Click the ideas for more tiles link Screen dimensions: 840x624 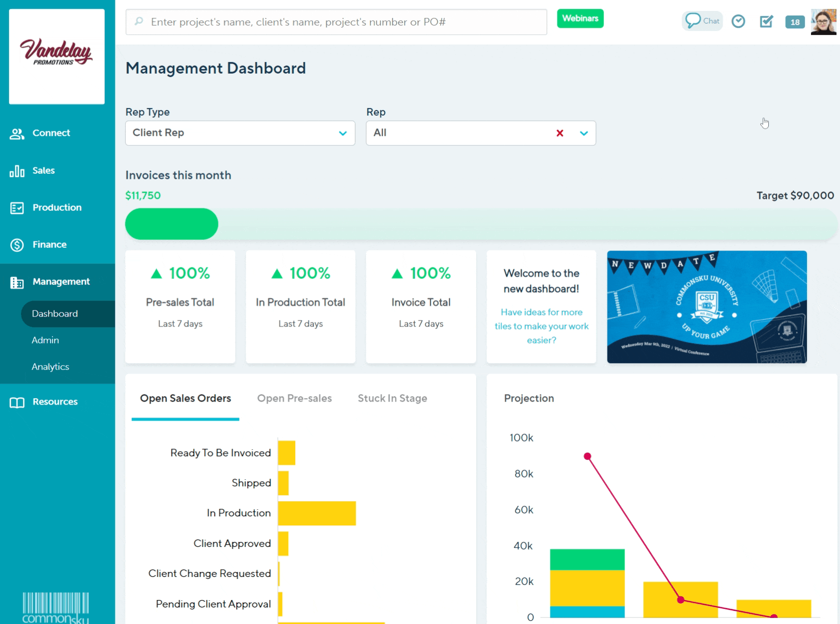(541, 326)
